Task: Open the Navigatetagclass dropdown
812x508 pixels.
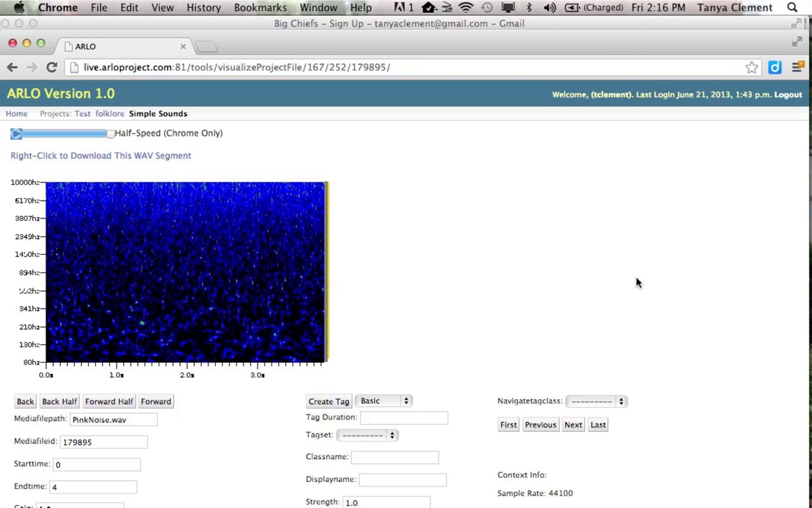Action: point(596,402)
